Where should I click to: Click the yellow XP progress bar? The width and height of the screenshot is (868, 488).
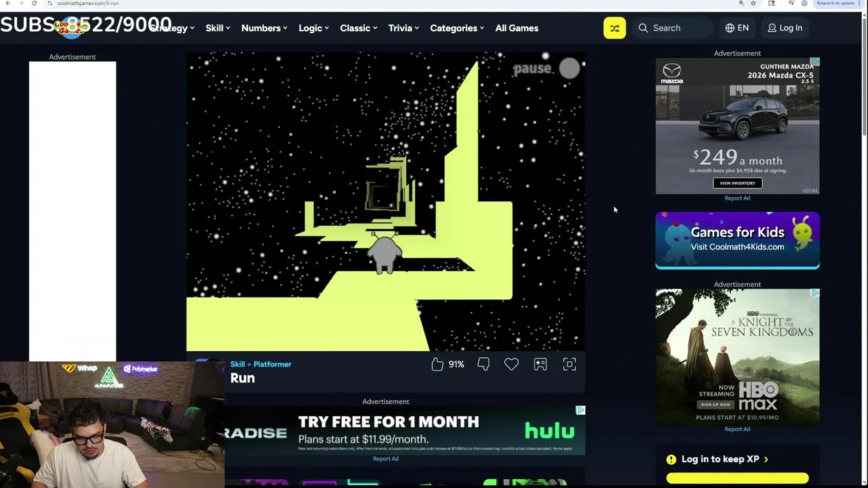tap(737, 479)
